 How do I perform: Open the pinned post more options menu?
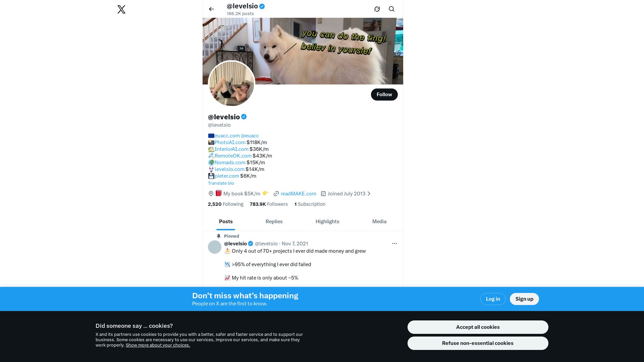tap(394, 244)
